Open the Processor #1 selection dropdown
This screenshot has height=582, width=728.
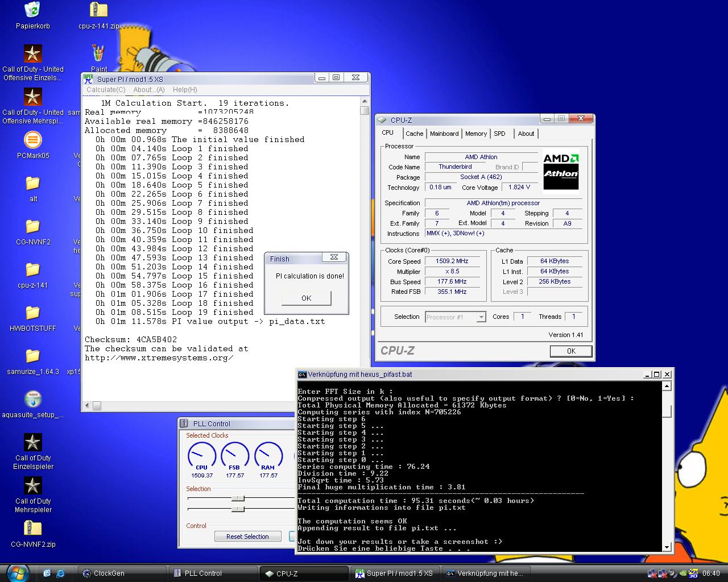point(456,317)
